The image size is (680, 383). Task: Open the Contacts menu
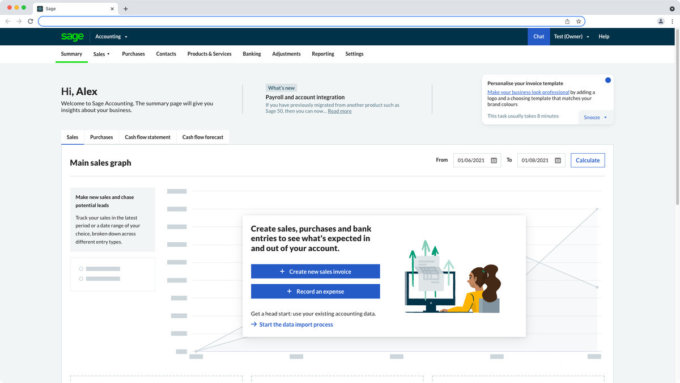pos(166,54)
